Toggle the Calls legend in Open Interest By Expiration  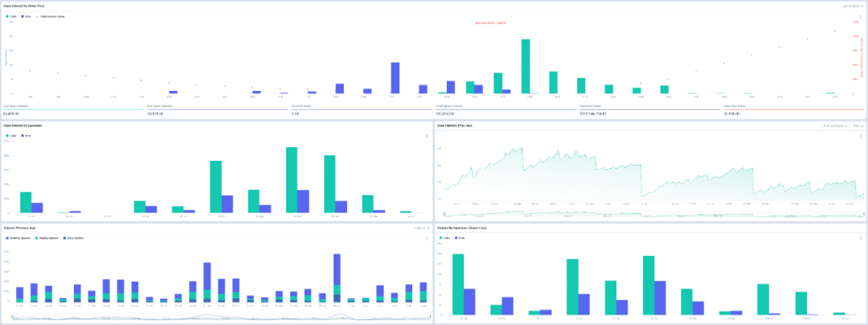pos(11,135)
